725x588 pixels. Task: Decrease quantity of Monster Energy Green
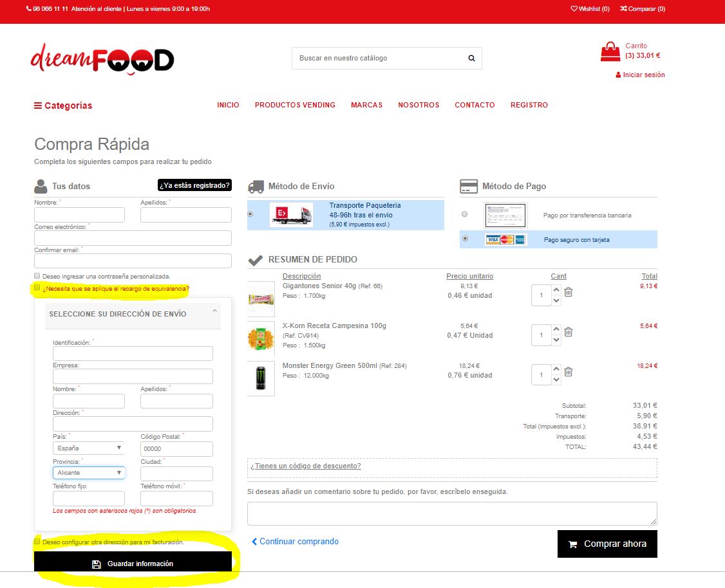tap(556, 380)
